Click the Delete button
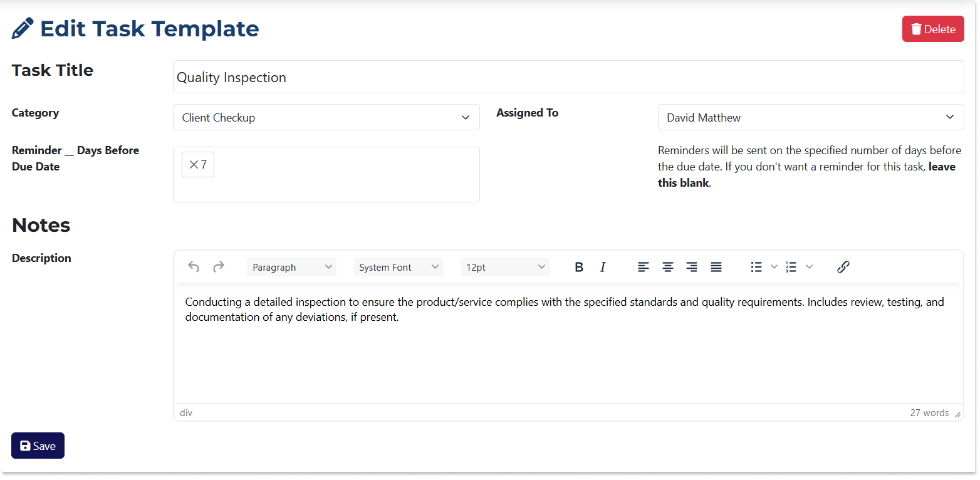The height and width of the screenshot is (480, 980). 933,29
